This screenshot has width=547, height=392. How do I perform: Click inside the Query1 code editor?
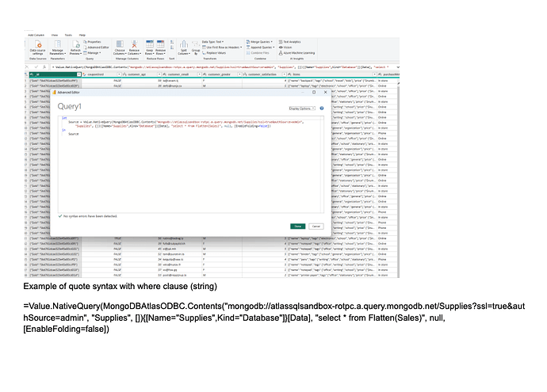191,164
